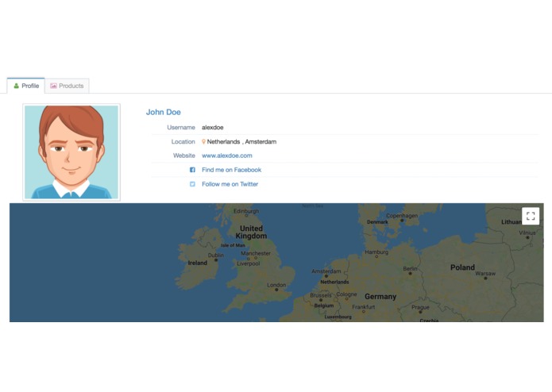Image resolution: width=552 pixels, height=392 pixels.
Task: Click John Doe's avatar picture
Action: (71, 152)
